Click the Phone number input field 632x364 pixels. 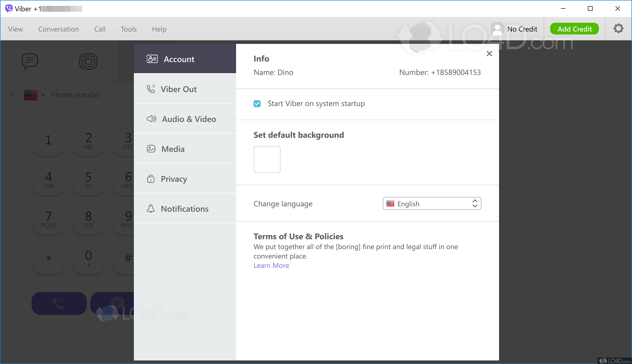point(76,95)
